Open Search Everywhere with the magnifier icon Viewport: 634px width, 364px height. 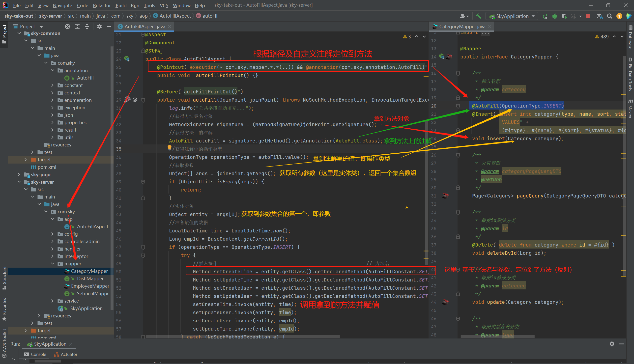[x=609, y=16]
